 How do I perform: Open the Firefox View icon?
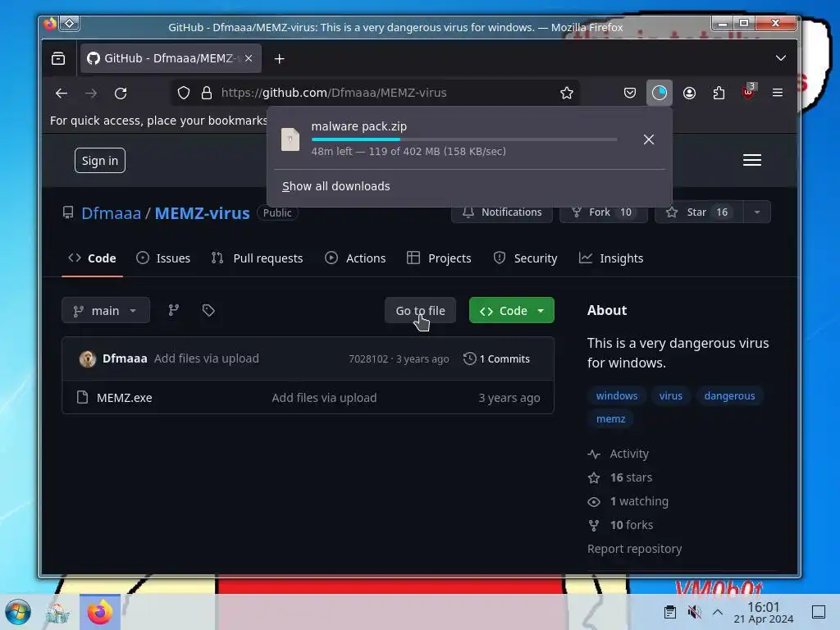[58, 58]
